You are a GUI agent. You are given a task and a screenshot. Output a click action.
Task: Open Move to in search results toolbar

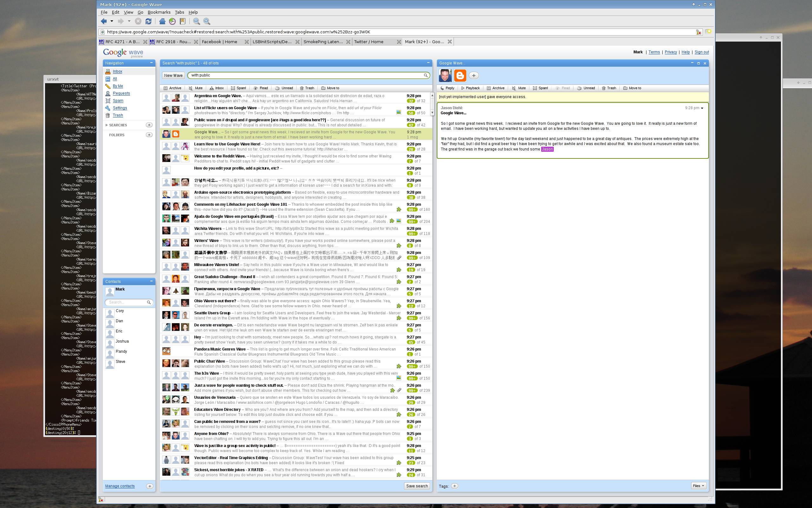[x=330, y=88]
